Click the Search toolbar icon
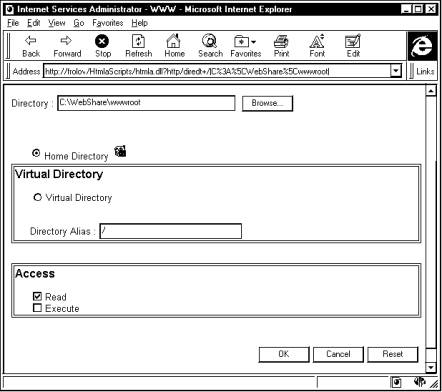This screenshot has width=442, height=392. click(x=210, y=41)
